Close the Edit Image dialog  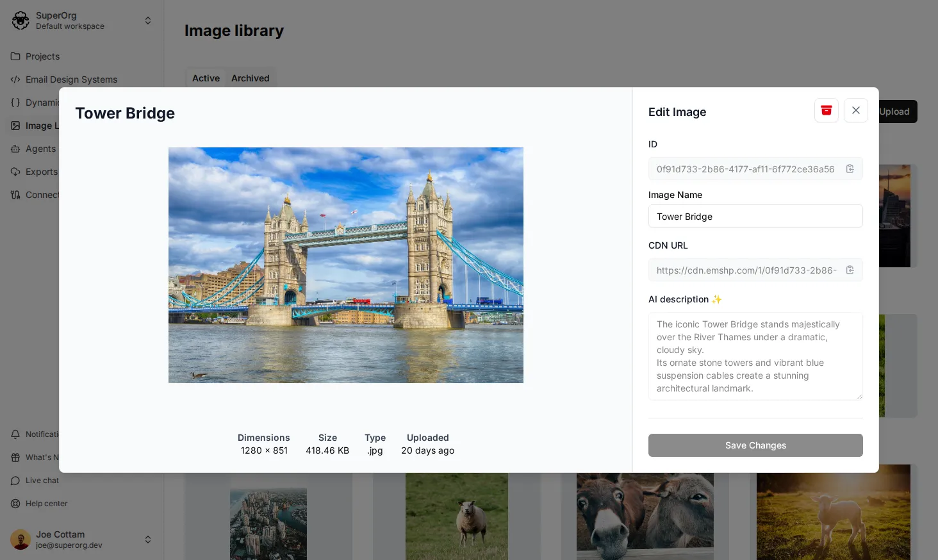point(855,110)
